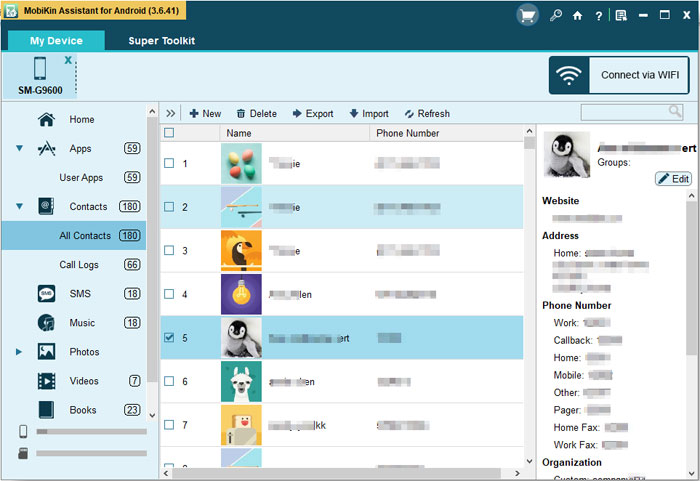Image resolution: width=700 pixels, height=481 pixels.
Task: Select the My Device tab
Action: [56, 41]
